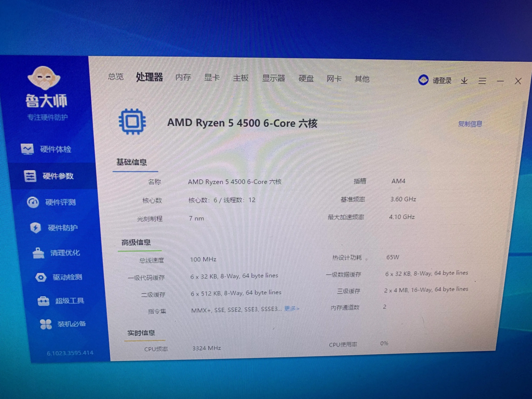This screenshot has height=399, width=532.
Task: Switch to the 显示器 tab
Action: [274, 78]
